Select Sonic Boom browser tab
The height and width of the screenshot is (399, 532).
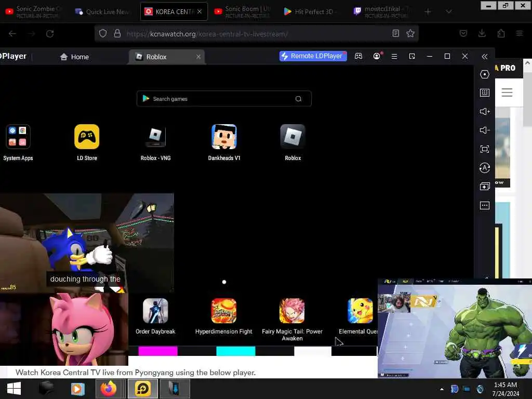(243, 11)
